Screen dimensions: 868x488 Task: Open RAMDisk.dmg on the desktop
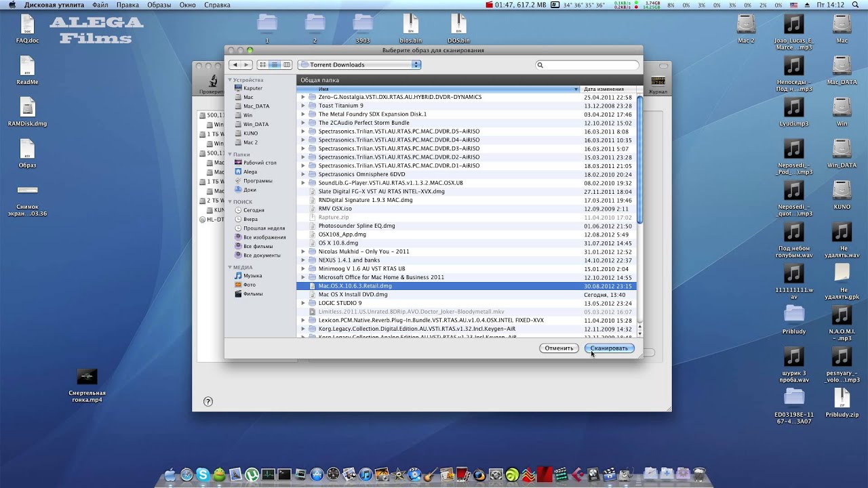click(x=27, y=112)
